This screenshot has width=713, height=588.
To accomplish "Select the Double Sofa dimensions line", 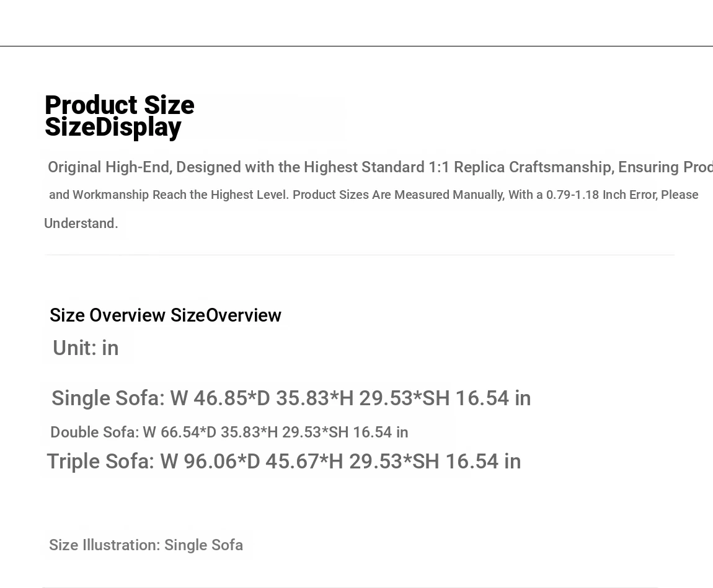I will point(229,432).
